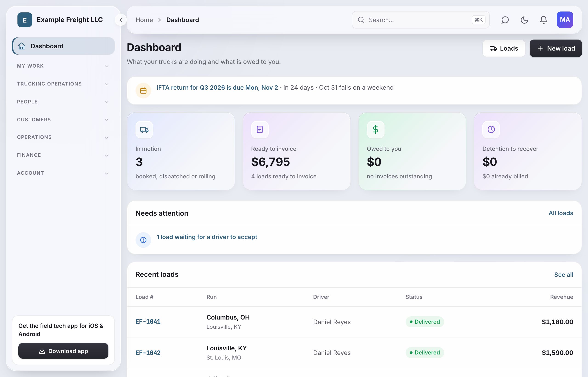Open the IFTA return Q3 2026 link
The height and width of the screenshot is (377, 588).
click(217, 87)
